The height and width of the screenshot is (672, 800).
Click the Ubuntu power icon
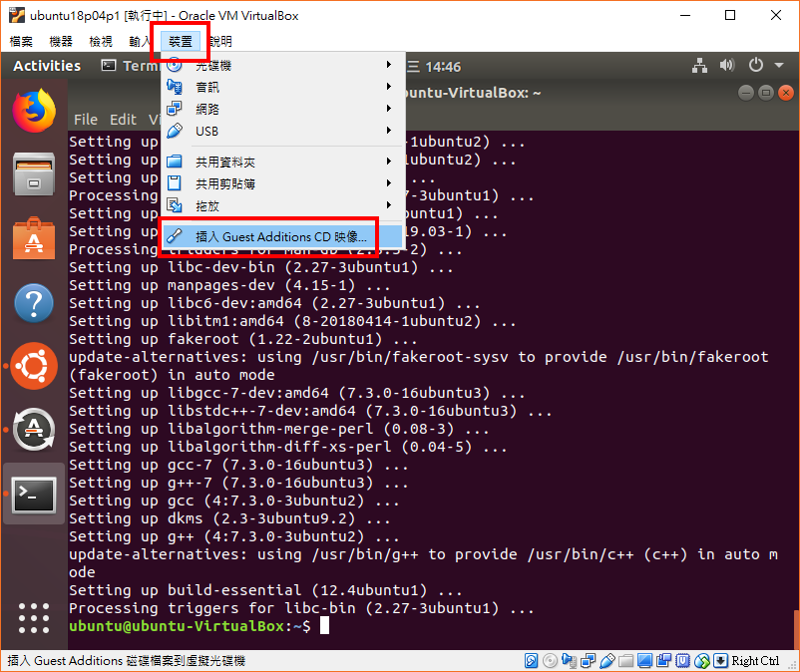click(756, 65)
